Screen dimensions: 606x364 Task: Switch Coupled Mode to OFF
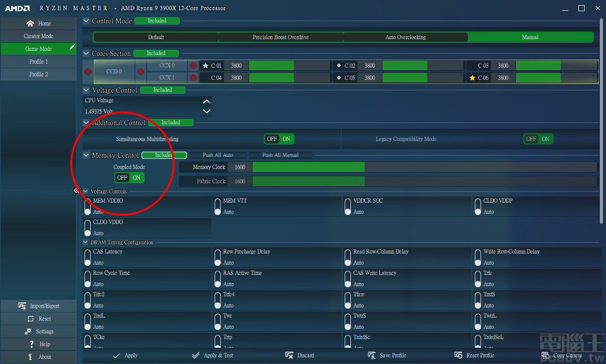(122, 178)
